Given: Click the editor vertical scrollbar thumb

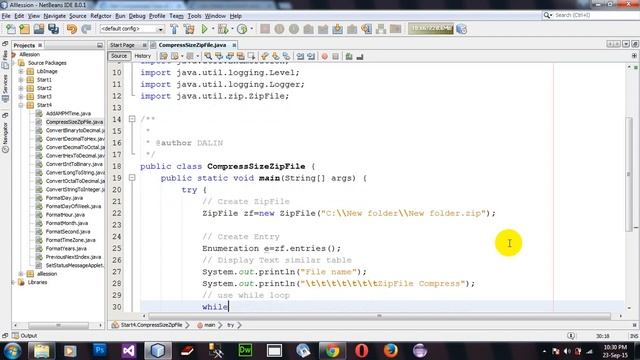Looking at the screenshot, I should tap(629, 174).
